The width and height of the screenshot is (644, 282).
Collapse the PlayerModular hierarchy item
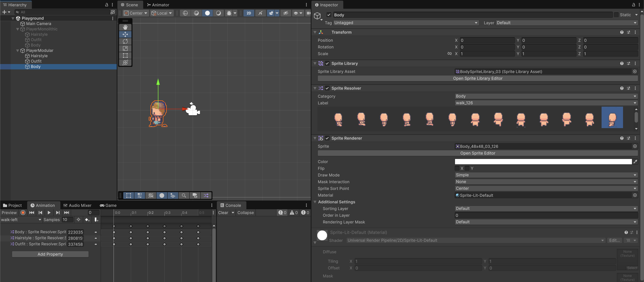(x=17, y=50)
